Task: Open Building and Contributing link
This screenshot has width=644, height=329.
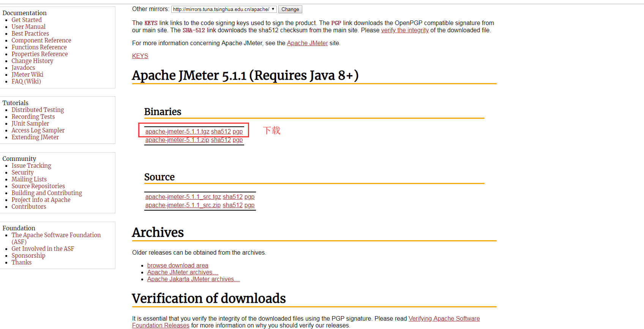Action: [47, 193]
